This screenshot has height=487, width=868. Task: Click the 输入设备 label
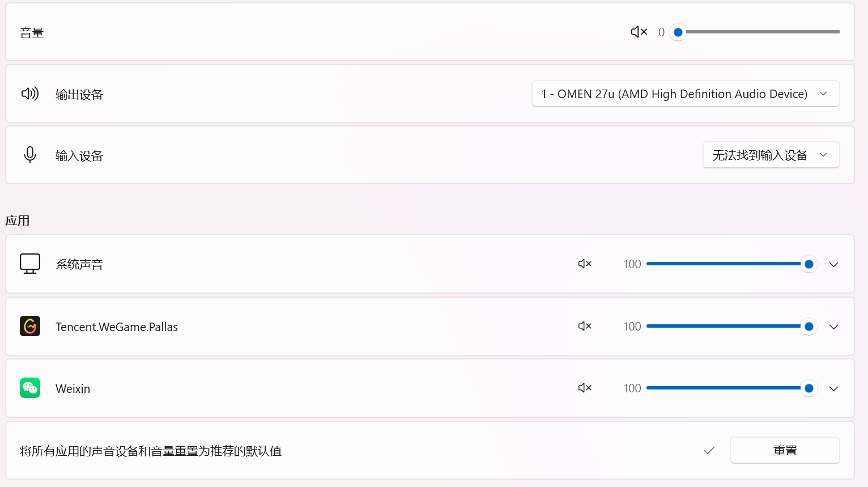[x=79, y=156]
